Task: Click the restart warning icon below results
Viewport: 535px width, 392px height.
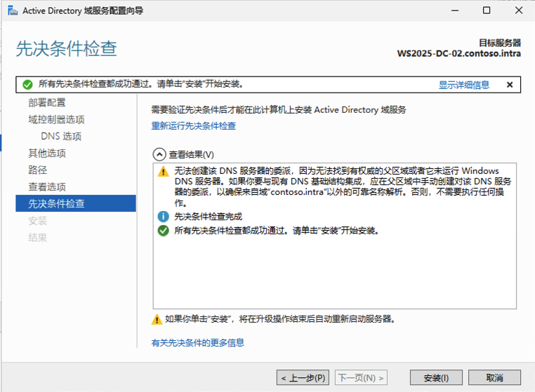Action: [157, 319]
